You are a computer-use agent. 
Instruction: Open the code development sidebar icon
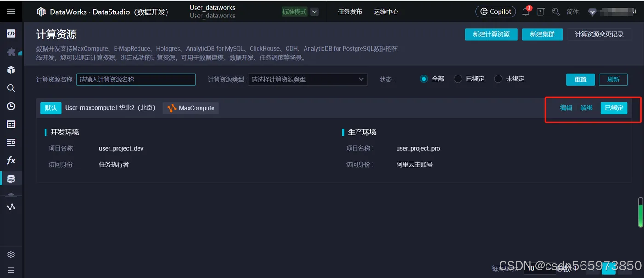11,34
